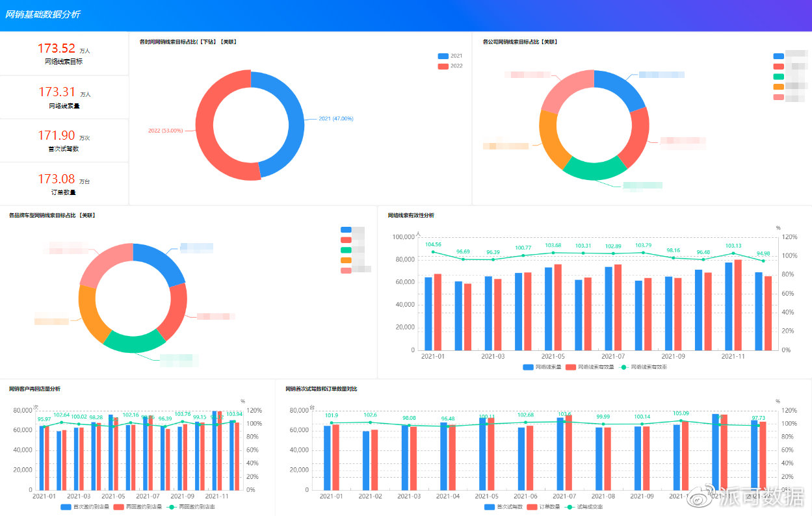
Task: Click the 94.98 data label on efficiency line
Action: pos(763,253)
